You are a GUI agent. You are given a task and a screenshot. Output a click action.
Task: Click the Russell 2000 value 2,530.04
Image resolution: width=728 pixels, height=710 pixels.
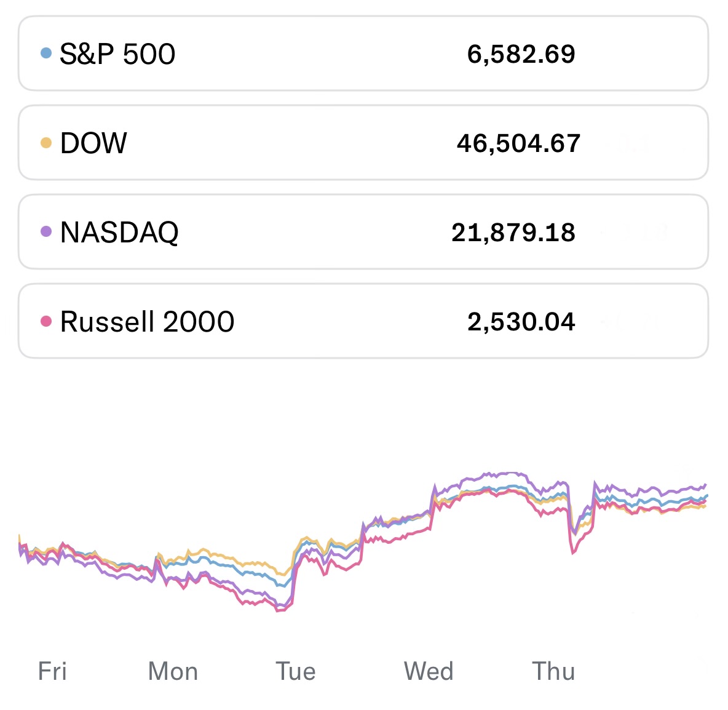(521, 322)
